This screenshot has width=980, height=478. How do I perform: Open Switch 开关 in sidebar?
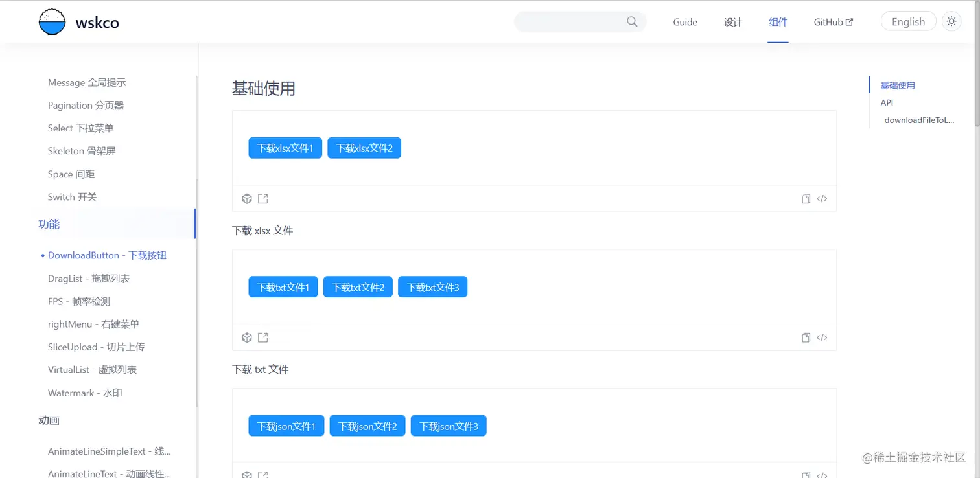coord(73,197)
